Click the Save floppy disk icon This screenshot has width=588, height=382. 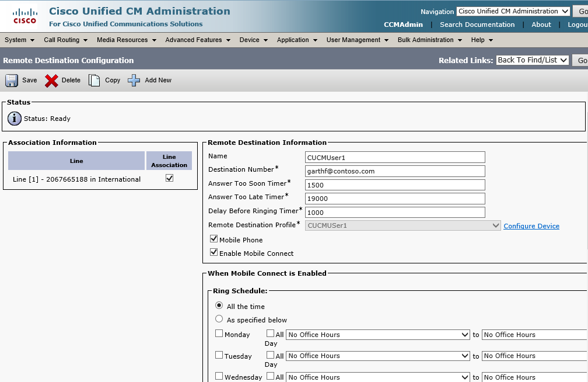click(12, 81)
